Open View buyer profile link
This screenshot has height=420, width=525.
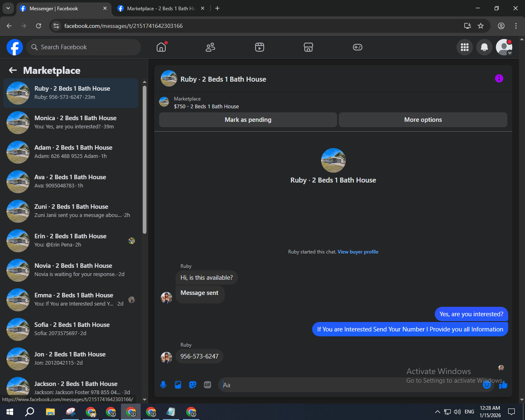point(358,252)
